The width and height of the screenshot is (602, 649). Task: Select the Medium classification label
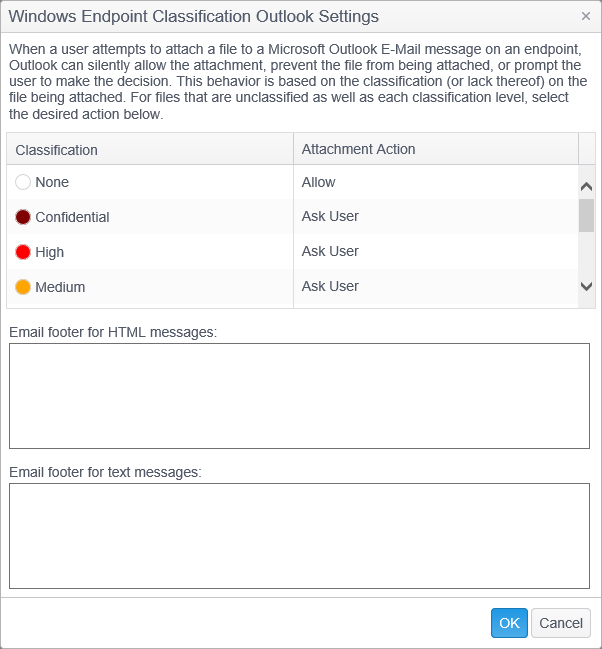coord(60,287)
